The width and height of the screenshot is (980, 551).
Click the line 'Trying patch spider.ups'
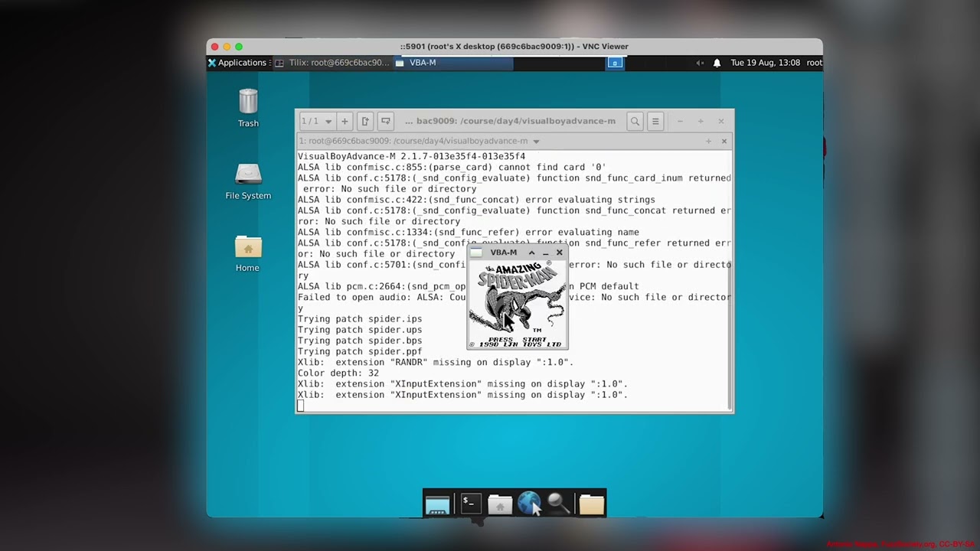[360, 330]
